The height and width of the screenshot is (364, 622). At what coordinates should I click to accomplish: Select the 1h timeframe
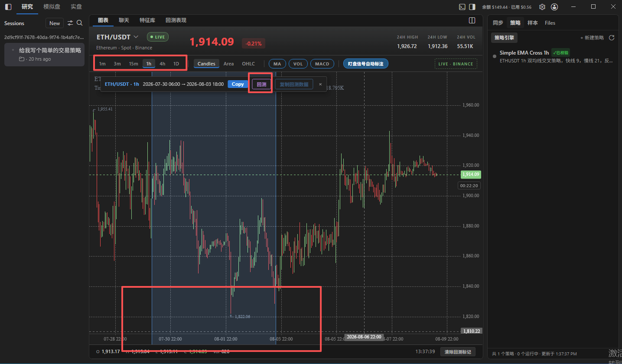[x=149, y=64]
